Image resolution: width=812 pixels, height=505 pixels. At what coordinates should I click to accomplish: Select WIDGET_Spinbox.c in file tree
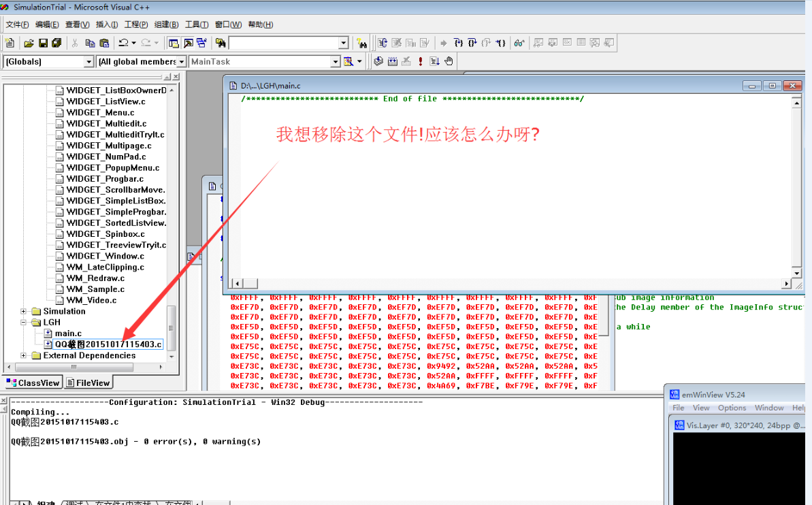pos(105,234)
